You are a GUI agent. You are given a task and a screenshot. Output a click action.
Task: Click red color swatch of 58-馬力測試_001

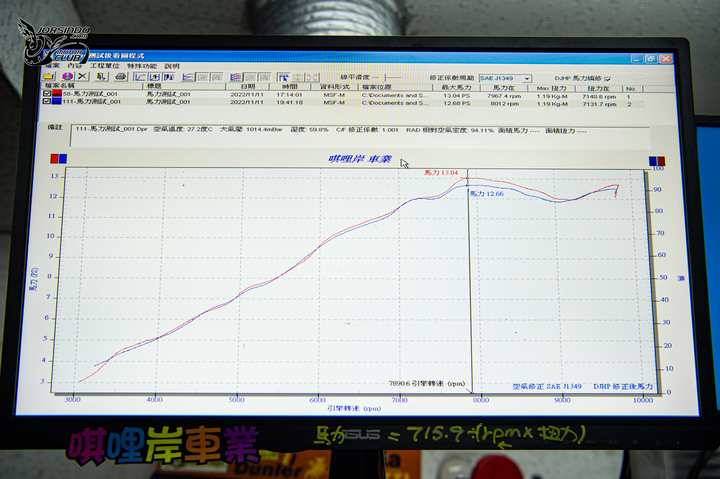point(57,93)
